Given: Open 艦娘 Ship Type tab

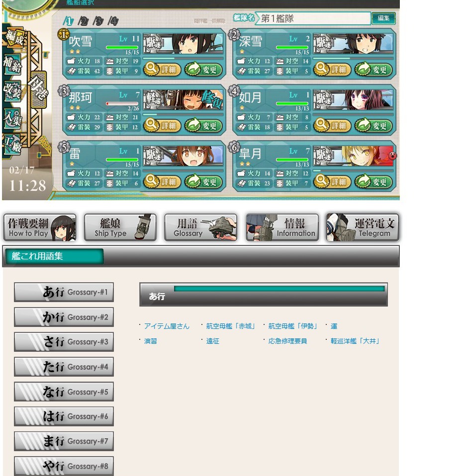Looking at the screenshot, I should [x=120, y=228].
